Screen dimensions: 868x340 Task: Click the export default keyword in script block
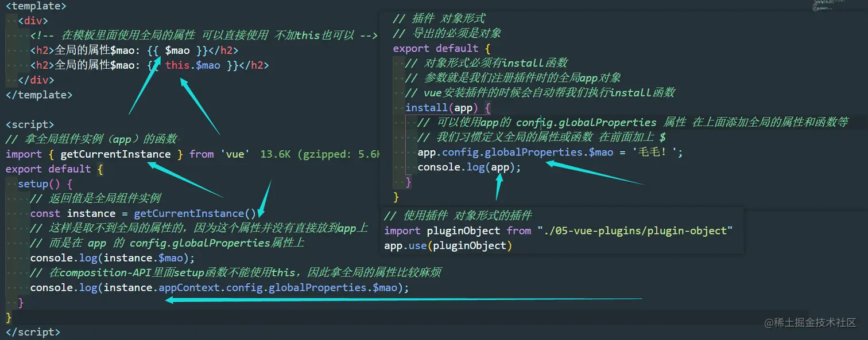[48, 169]
